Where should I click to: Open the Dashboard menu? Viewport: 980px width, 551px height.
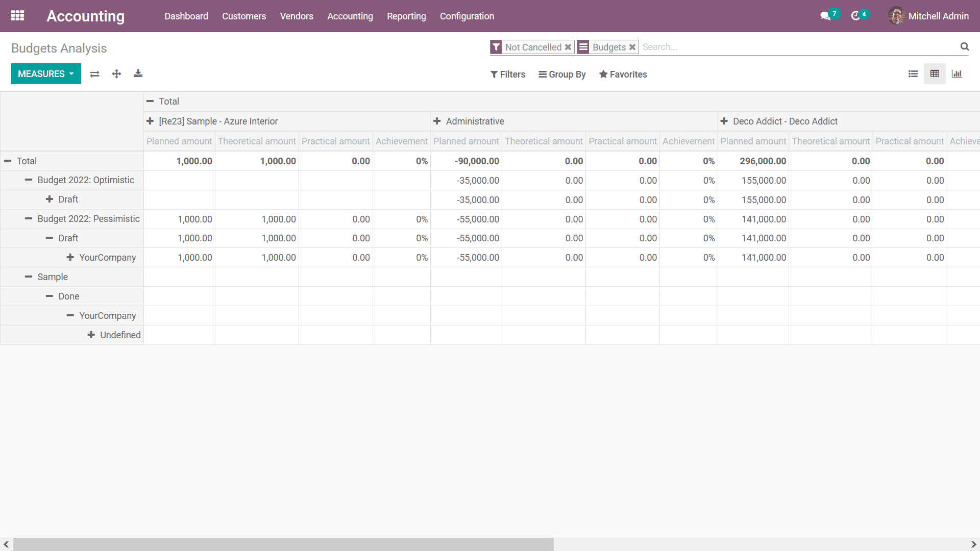(x=186, y=16)
